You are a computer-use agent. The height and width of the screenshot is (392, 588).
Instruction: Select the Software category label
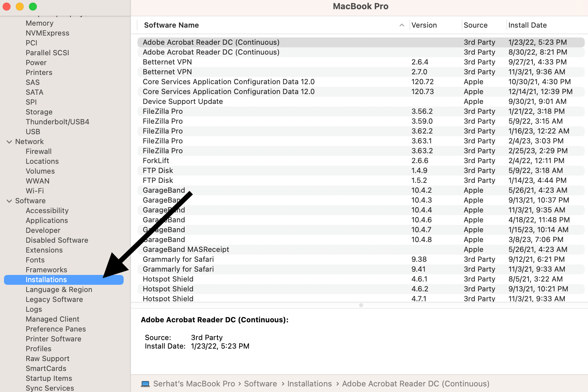click(30, 201)
